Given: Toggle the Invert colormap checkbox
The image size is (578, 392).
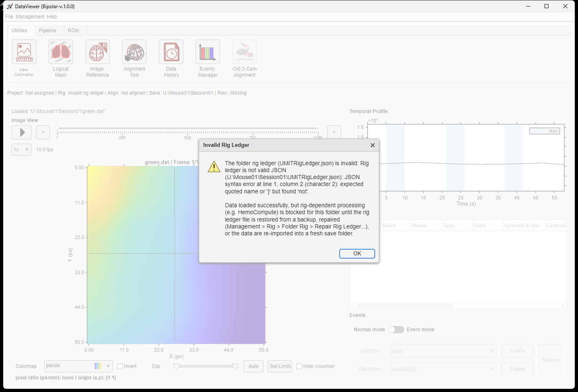Looking at the screenshot, I should point(120,366).
